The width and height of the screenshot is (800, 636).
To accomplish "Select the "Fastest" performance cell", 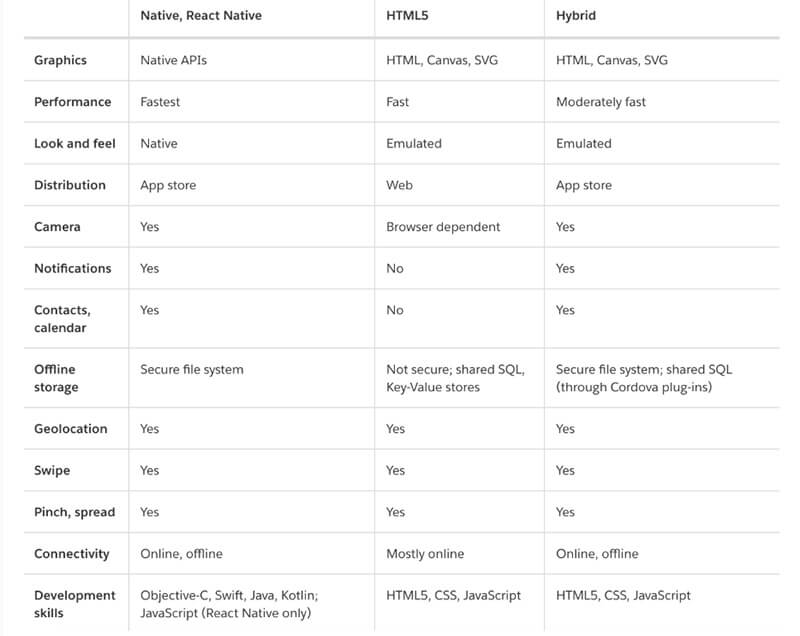I will coord(160,102).
